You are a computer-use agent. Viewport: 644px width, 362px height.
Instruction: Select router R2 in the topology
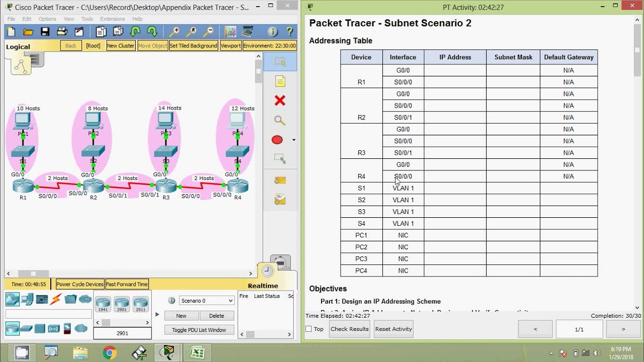[94, 186]
